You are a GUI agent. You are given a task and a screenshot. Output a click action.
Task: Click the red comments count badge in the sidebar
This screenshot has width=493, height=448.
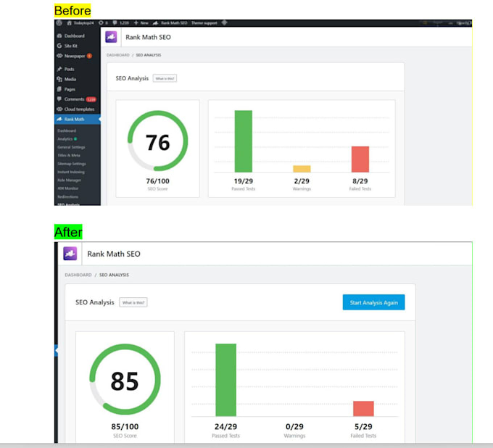point(91,99)
